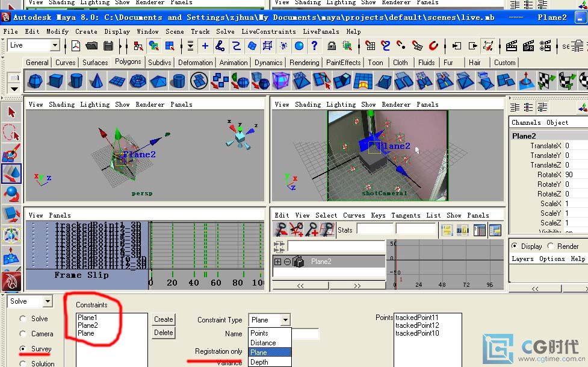Toggle the blue sphere rendering selection mask
588x367 pixels.
tap(299, 46)
